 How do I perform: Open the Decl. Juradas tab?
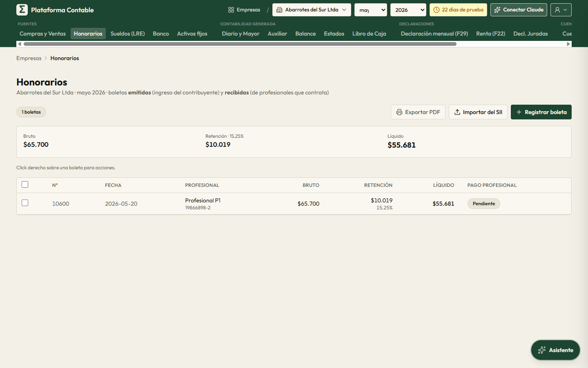(x=530, y=34)
